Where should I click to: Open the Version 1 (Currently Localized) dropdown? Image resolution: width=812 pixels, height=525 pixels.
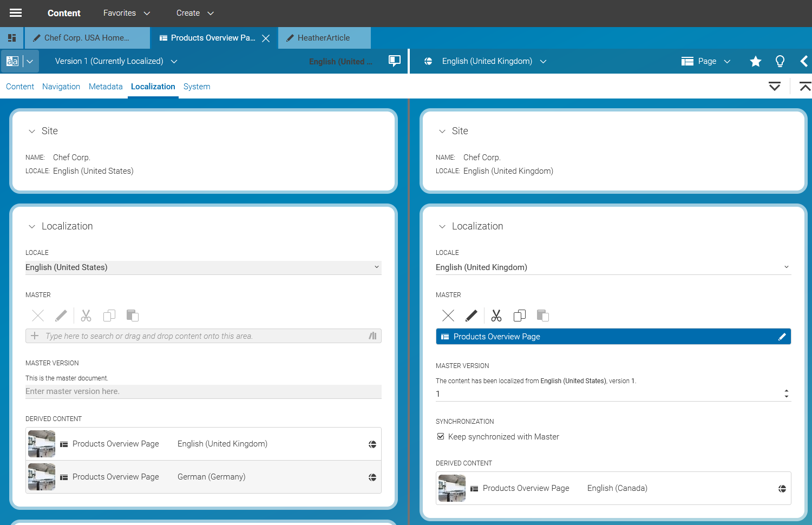pyautogui.click(x=116, y=61)
